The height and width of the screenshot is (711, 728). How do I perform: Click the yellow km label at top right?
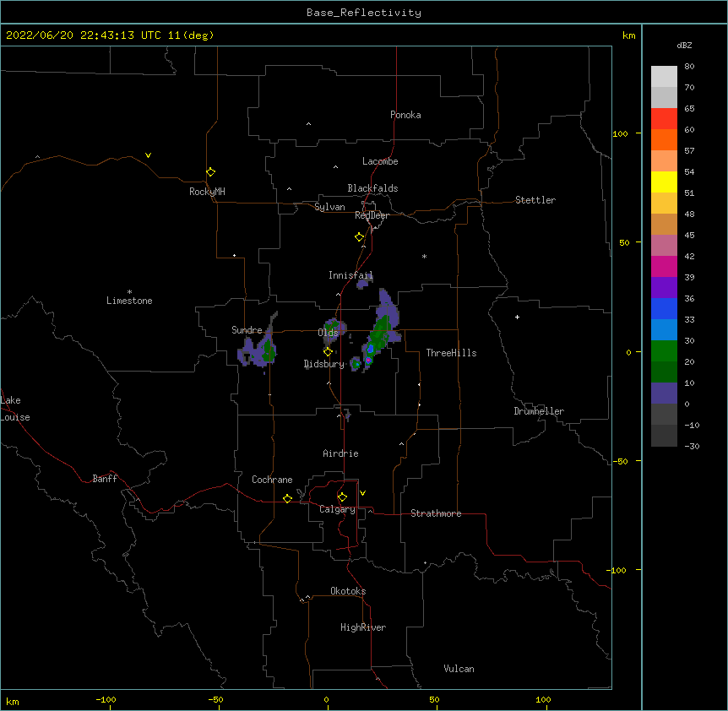pyautogui.click(x=629, y=35)
